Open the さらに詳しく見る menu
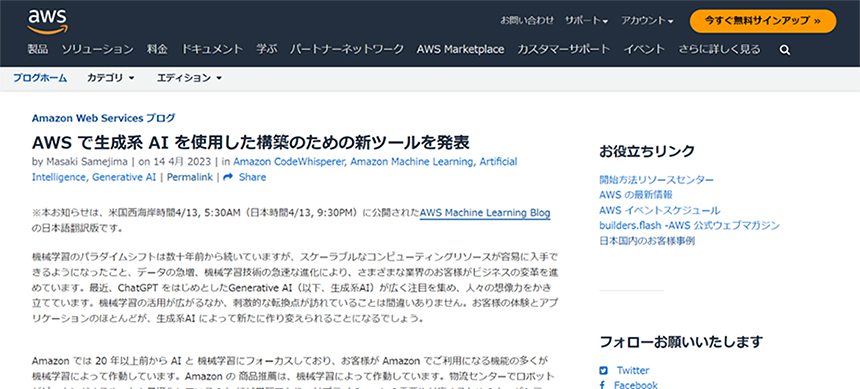 click(719, 49)
